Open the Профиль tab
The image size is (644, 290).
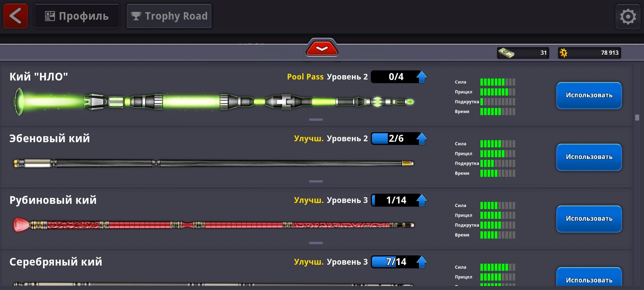click(x=77, y=16)
